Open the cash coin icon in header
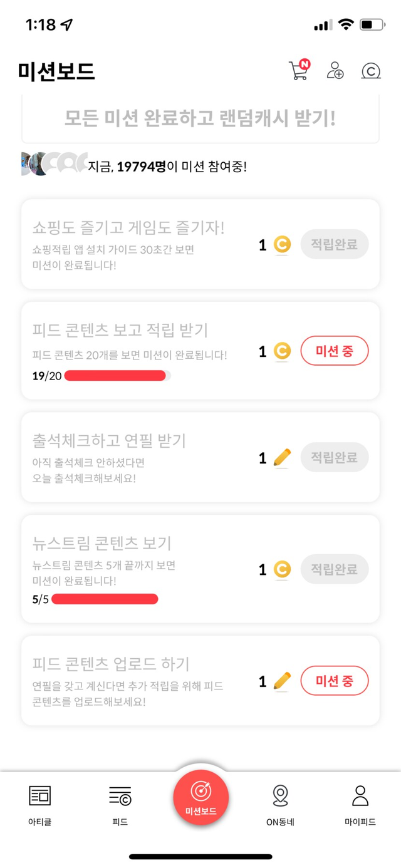 pyautogui.click(x=371, y=71)
